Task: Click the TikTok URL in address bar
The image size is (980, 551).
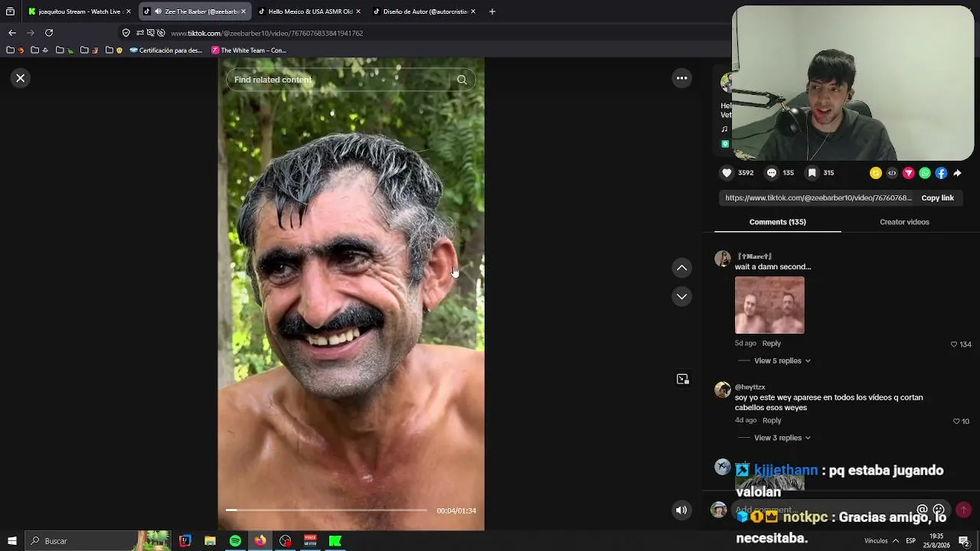Action: (266, 34)
